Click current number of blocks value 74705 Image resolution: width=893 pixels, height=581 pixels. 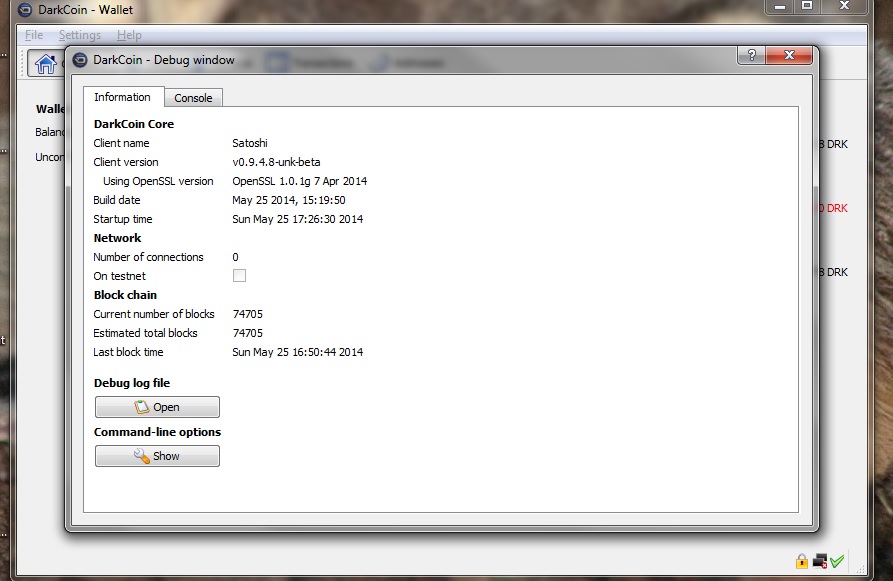(248, 314)
